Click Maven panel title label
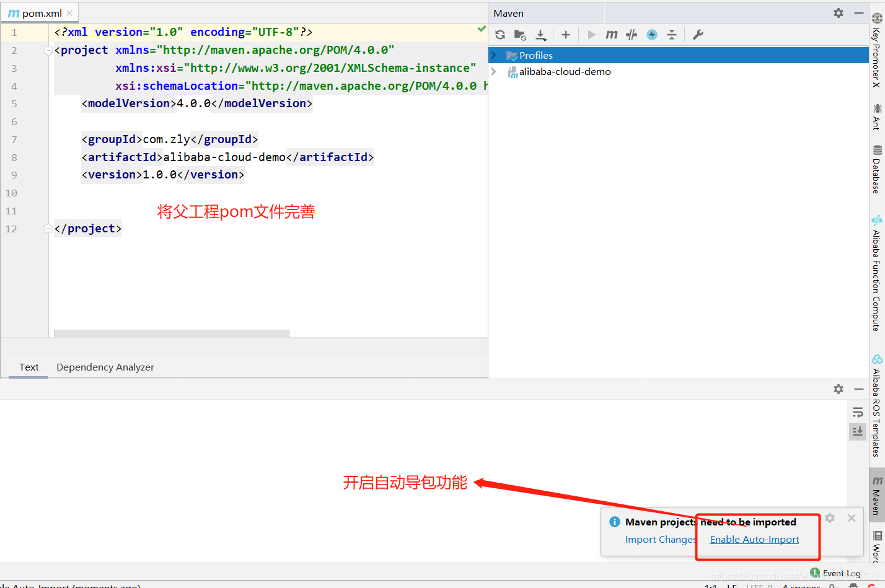This screenshot has width=885, height=588. (x=508, y=13)
